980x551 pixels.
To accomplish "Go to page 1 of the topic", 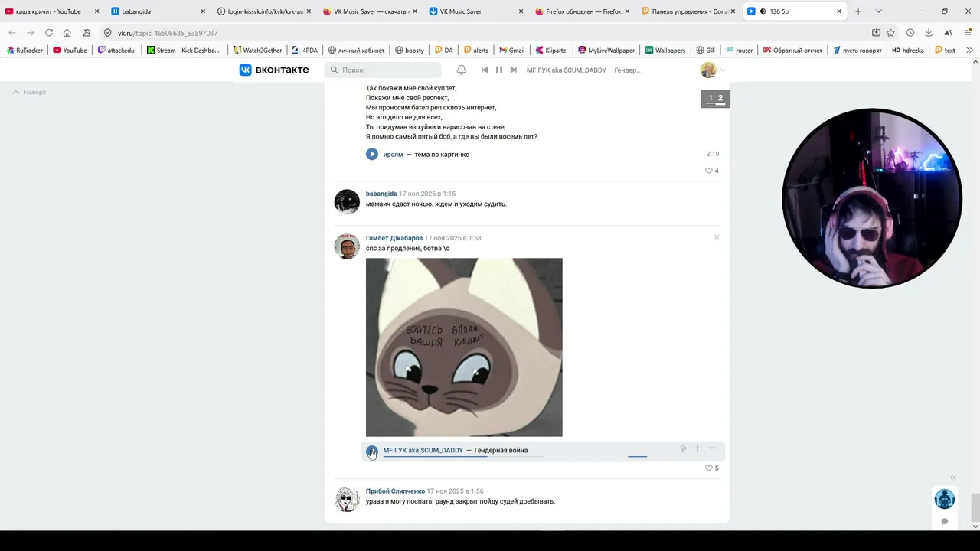I will [710, 98].
